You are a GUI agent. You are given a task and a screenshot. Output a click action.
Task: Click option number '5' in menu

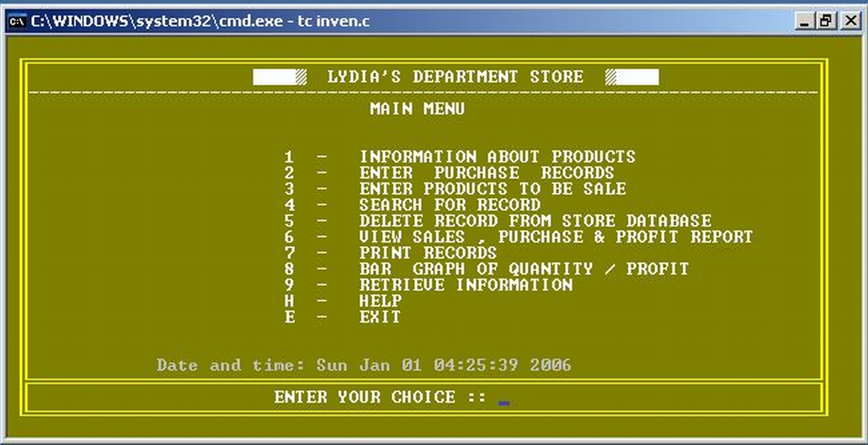(x=289, y=221)
